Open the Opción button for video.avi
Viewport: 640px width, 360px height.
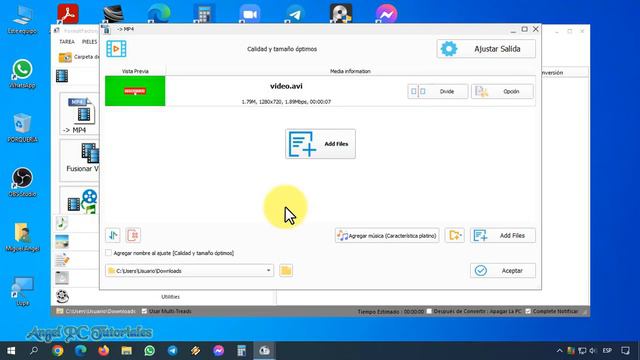click(x=502, y=91)
